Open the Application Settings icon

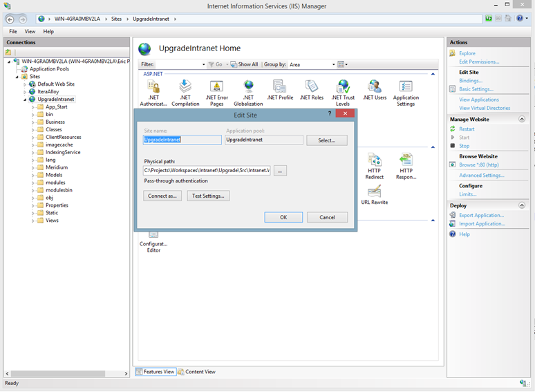[x=406, y=87]
